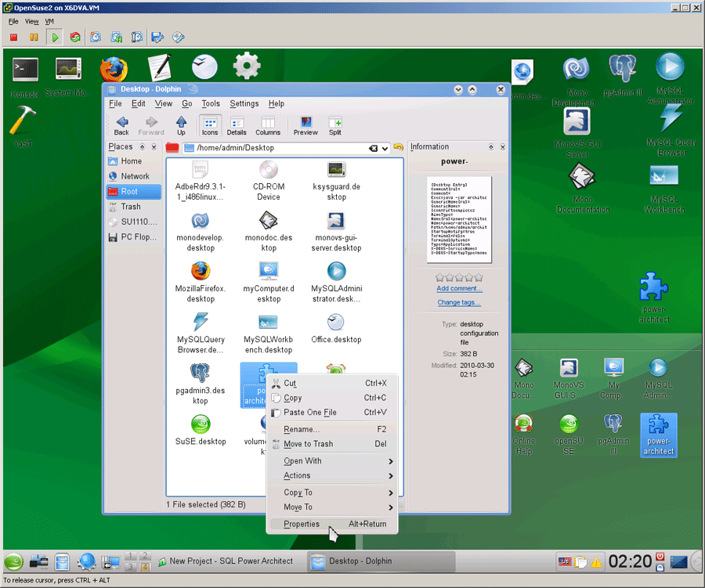The width and height of the screenshot is (705, 588).
Task: Choose Properties from the context menu
Action: pyautogui.click(x=332, y=524)
